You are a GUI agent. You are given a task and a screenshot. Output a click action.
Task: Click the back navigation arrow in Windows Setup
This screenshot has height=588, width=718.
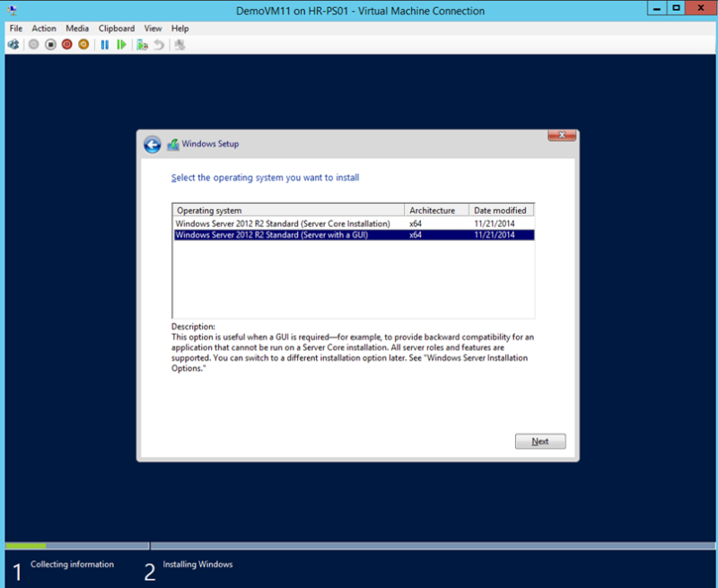coord(152,144)
